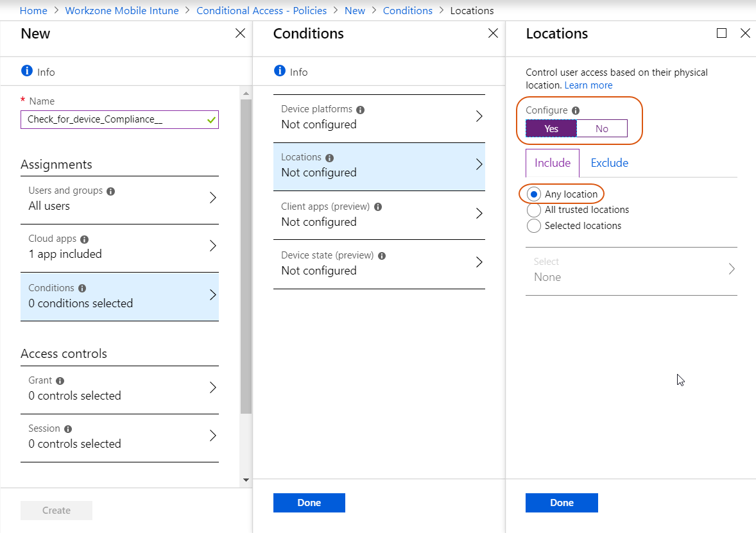
Task: Set Configure toggle to Yes
Action: click(x=551, y=129)
